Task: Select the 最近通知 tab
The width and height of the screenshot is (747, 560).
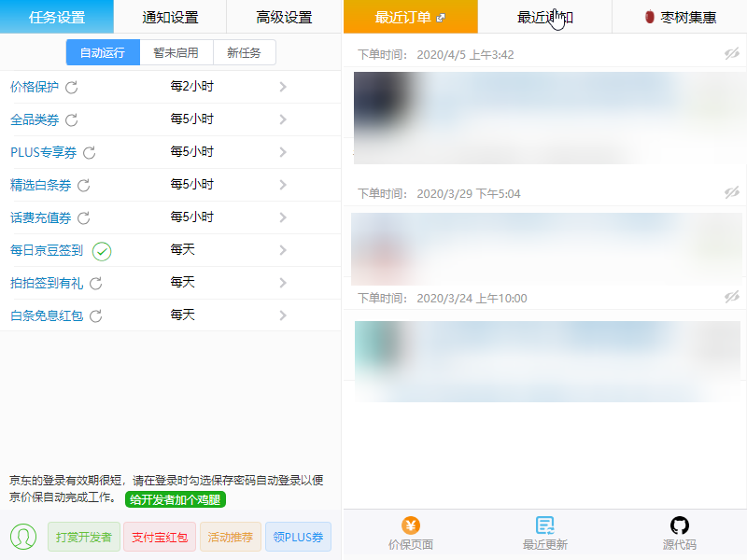Action: coord(544,17)
